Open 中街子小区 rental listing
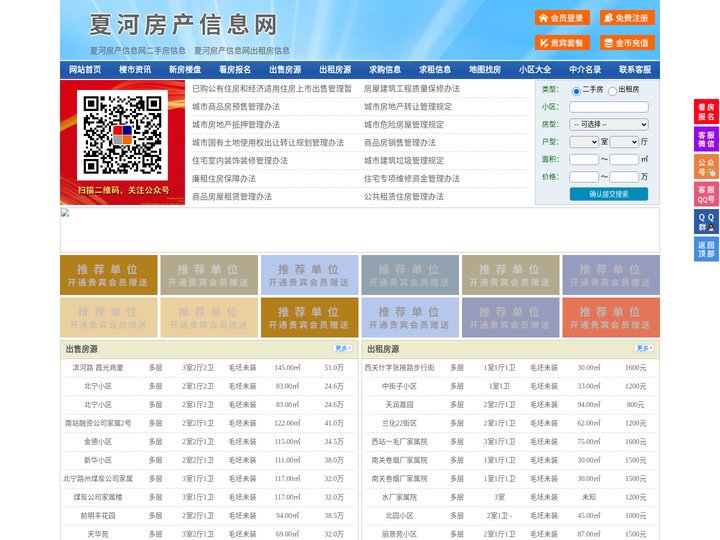 [x=399, y=386]
